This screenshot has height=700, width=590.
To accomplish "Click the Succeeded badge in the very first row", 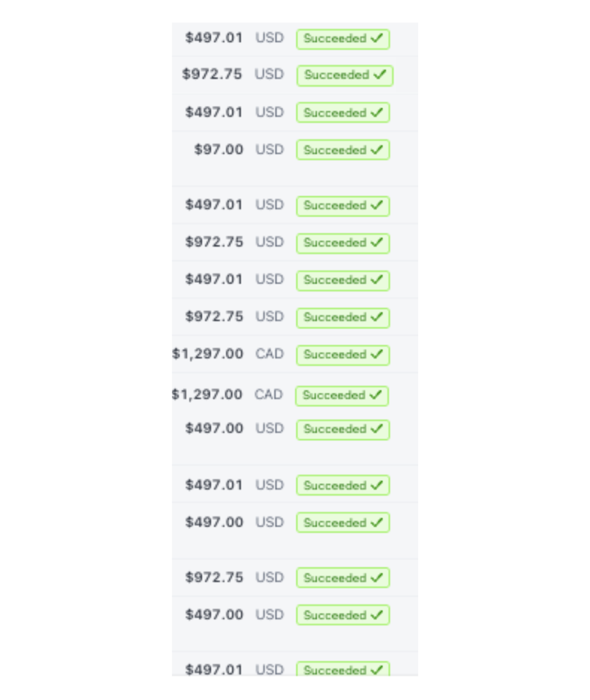I will 343,39.
